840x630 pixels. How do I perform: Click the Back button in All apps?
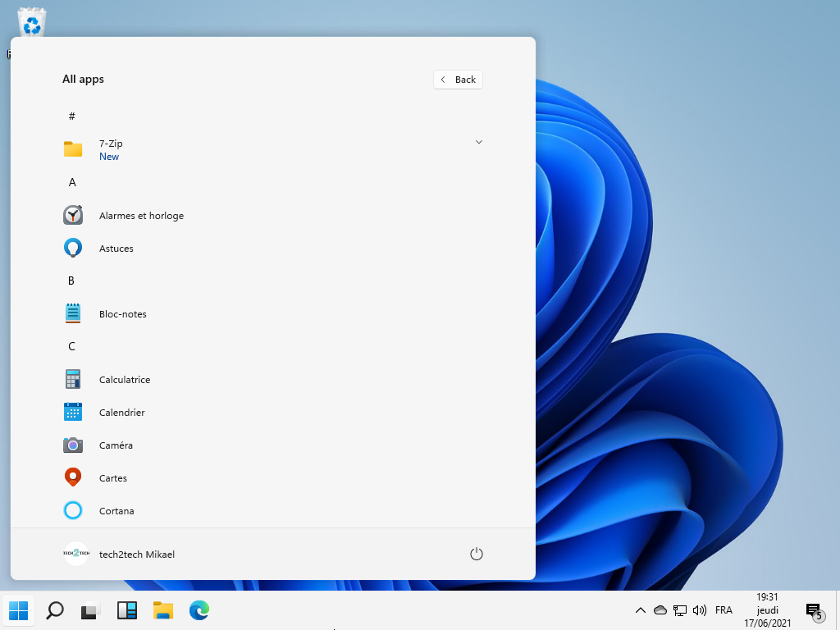[458, 80]
